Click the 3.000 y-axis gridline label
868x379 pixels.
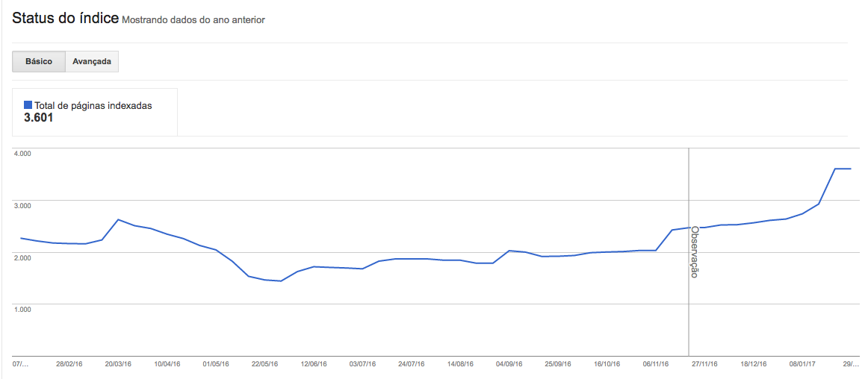pyautogui.click(x=22, y=205)
